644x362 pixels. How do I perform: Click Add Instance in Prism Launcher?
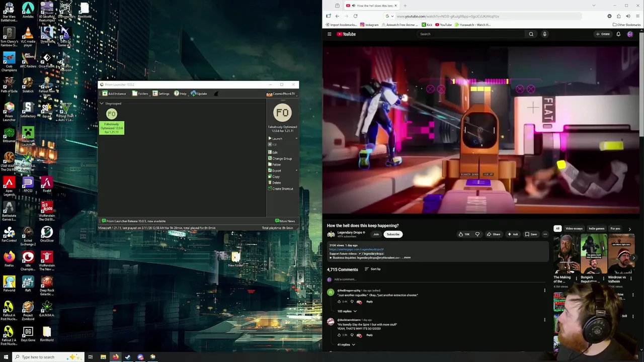(114, 94)
